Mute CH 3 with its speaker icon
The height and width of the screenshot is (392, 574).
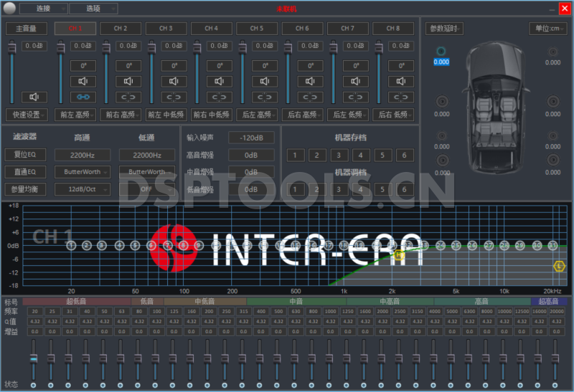point(174,81)
